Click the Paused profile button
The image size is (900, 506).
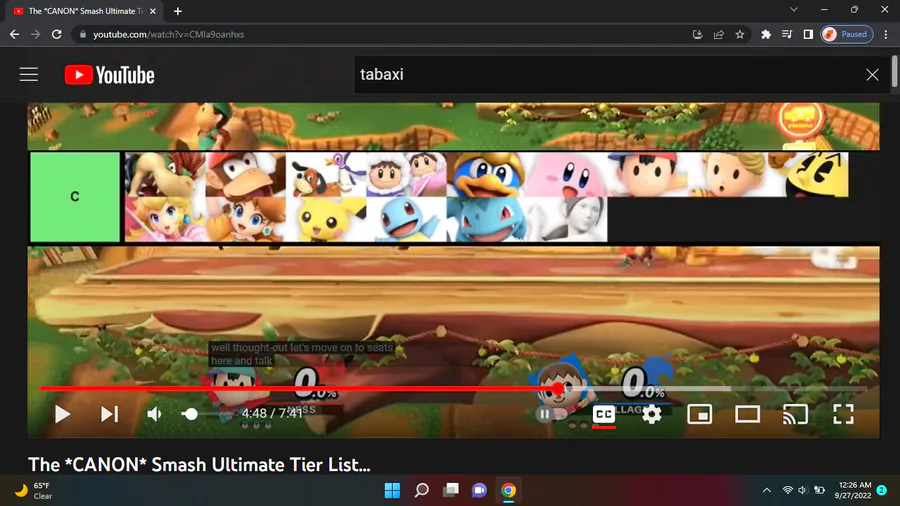(x=847, y=34)
